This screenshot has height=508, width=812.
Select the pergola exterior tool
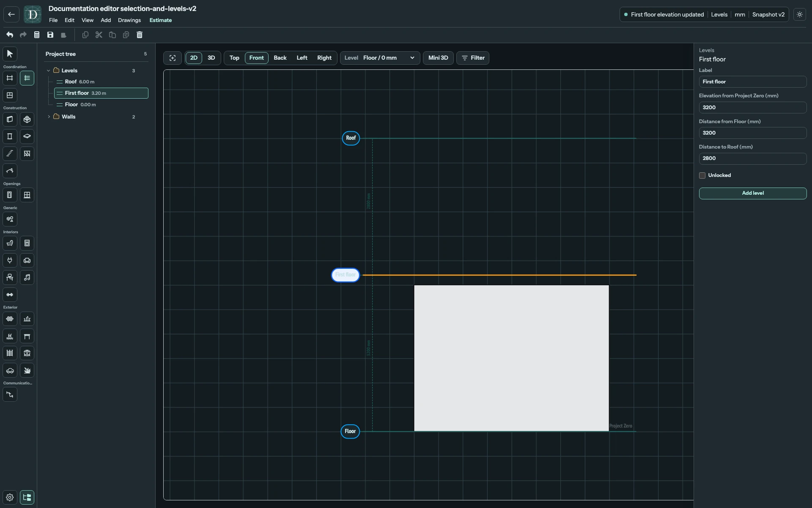point(27,336)
